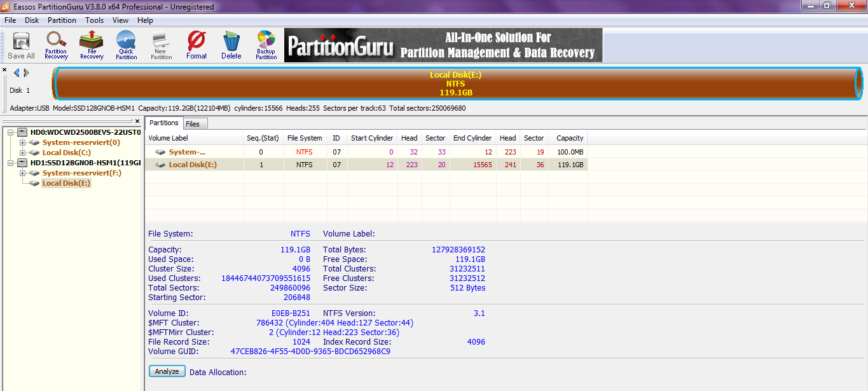Viewport: 868px width, 391px height.
Task: Start Quick Partition from toolbar
Action: pos(126,46)
